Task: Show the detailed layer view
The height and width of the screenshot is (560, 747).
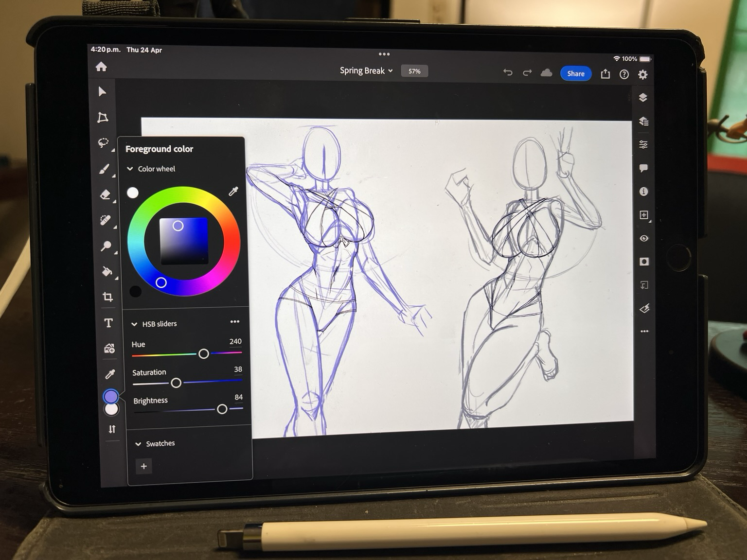Action: pos(643,121)
